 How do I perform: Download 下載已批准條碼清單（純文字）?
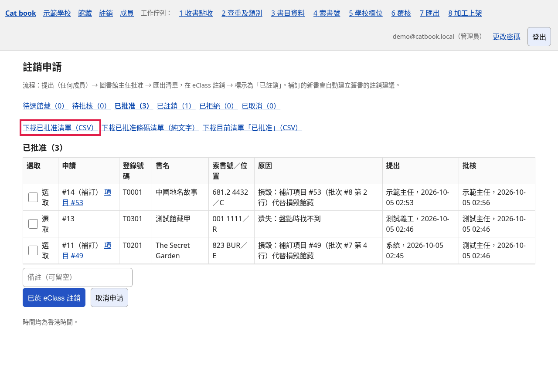click(150, 128)
